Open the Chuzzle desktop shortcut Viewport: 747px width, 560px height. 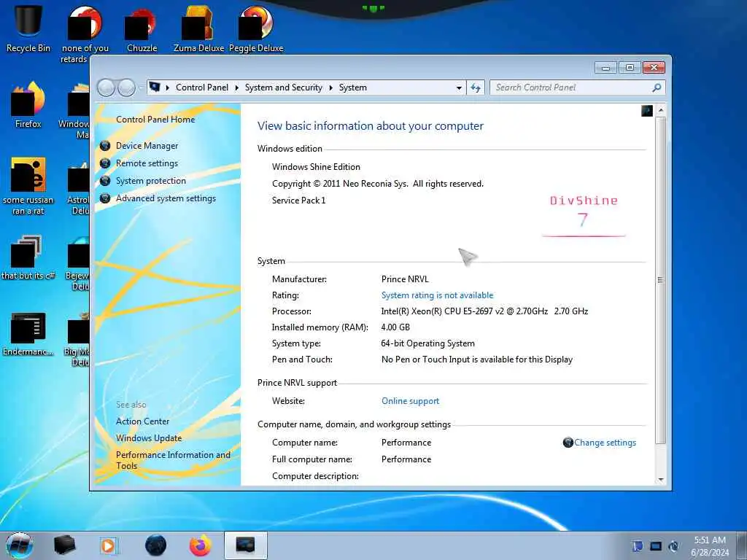point(142,28)
